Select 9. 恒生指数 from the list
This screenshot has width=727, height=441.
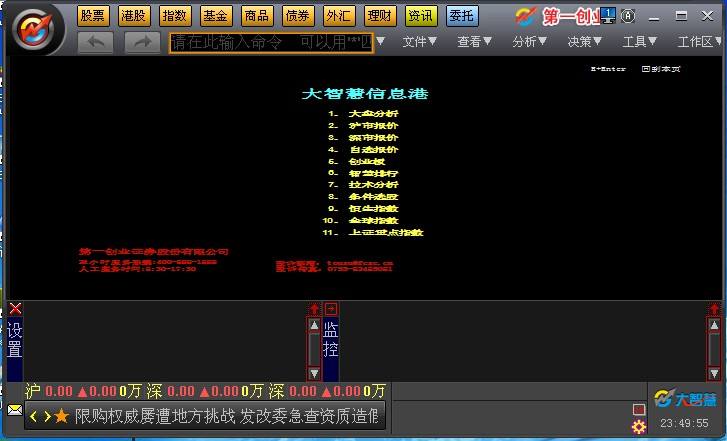pos(363,209)
